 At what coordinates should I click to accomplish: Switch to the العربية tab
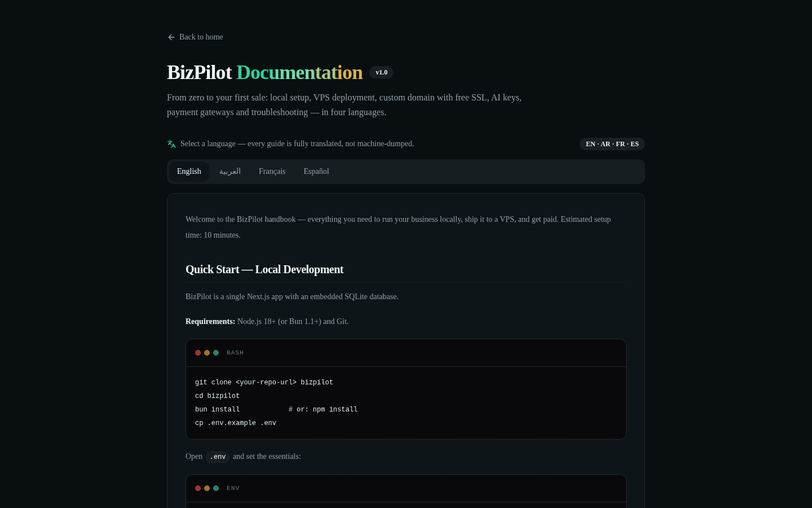[x=230, y=172]
